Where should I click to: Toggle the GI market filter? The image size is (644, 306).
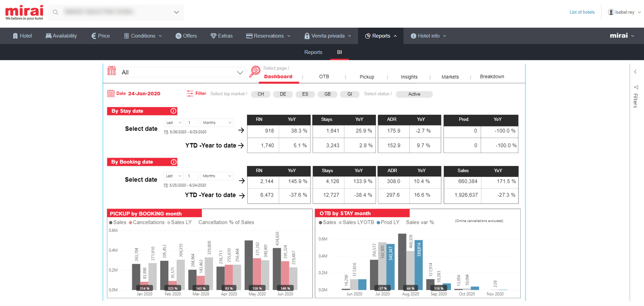pos(349,94)
